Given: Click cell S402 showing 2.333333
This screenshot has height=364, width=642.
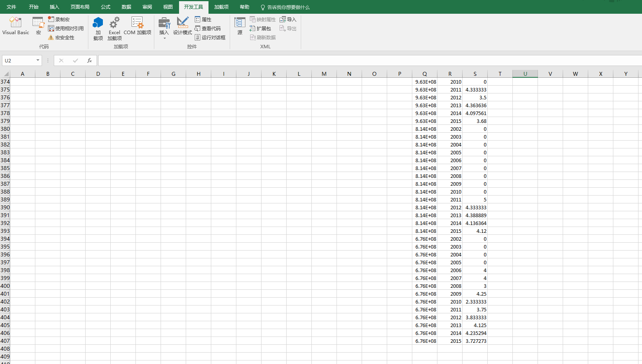Looking at the screenshot, I should pyautogui.click(x=475, y=302).
